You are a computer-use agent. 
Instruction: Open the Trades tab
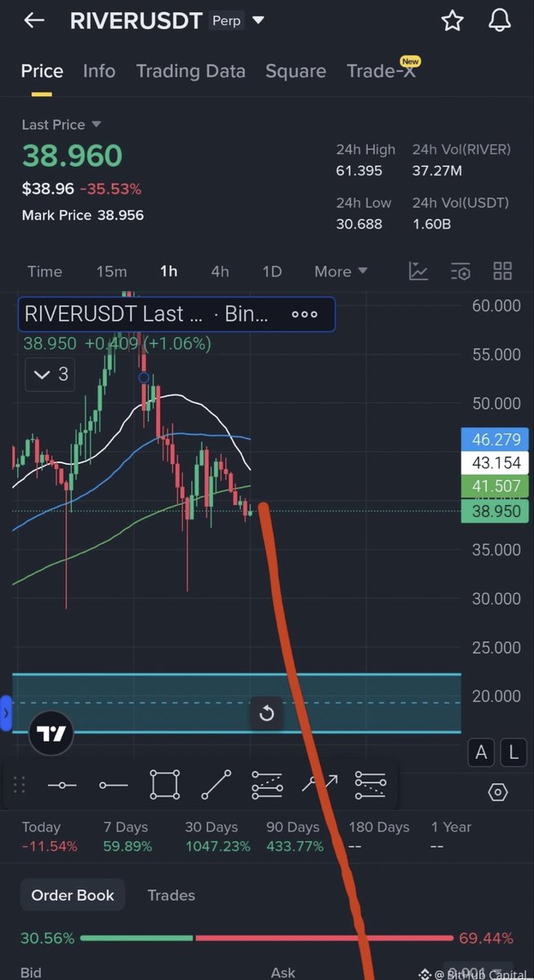point(171,895)
